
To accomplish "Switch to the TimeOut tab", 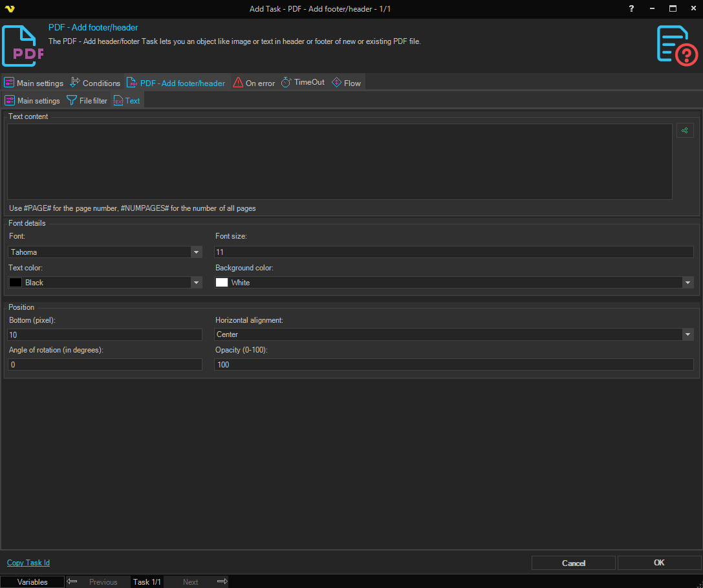I will click(x=303, y=83).
